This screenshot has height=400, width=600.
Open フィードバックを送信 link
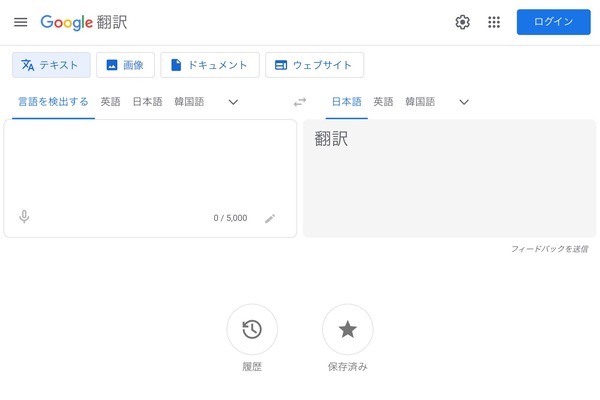[x=549, y=249]
